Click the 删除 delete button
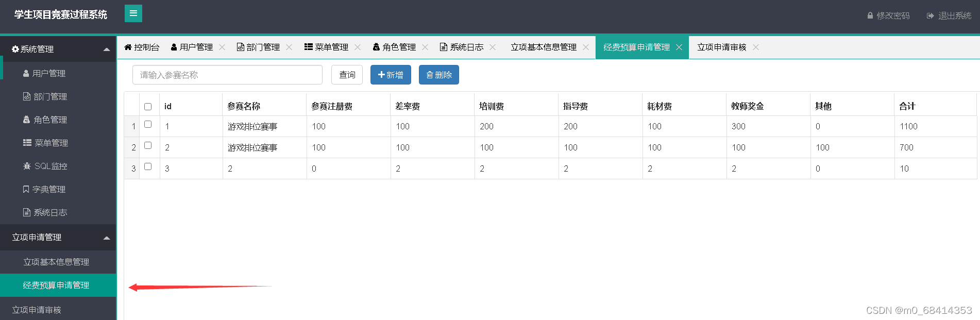Screen dimensions: 980x320 pyautogui.click(x=439, y=75)
